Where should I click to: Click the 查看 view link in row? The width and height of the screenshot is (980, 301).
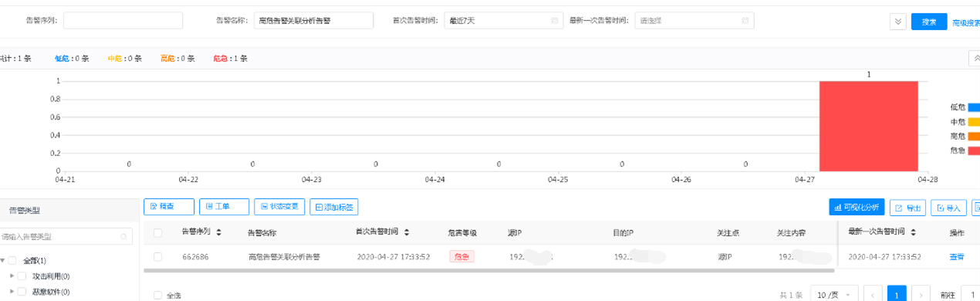(x=956, y=256)
